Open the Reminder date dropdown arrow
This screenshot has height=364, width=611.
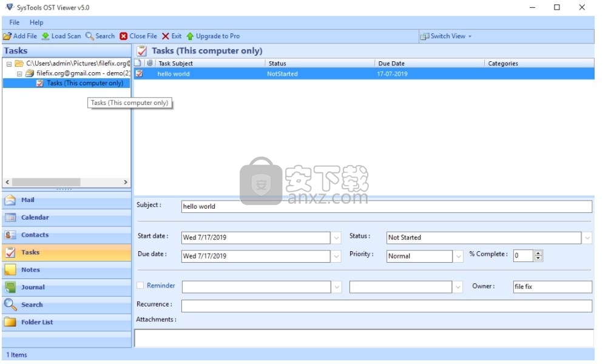tap(337, 288)
